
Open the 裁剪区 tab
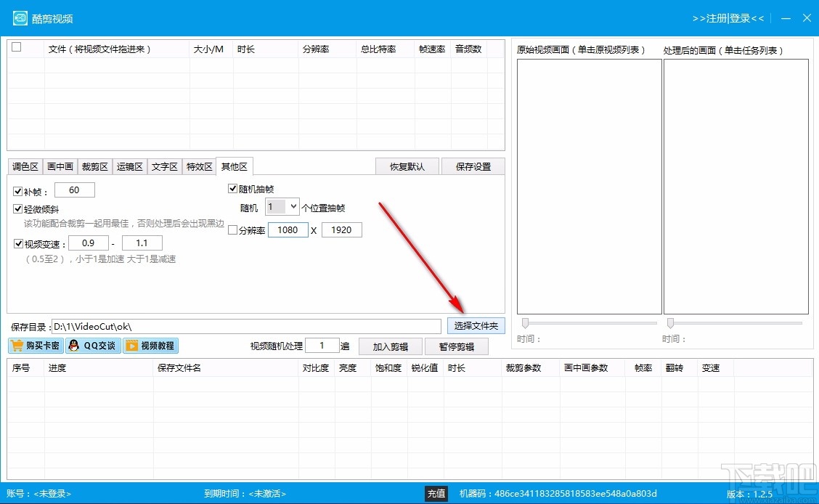(x=95, y=166)
